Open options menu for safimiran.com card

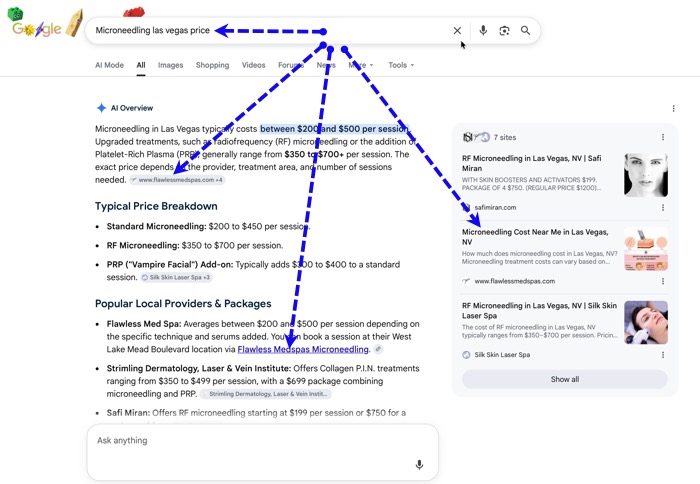point(663,207)
